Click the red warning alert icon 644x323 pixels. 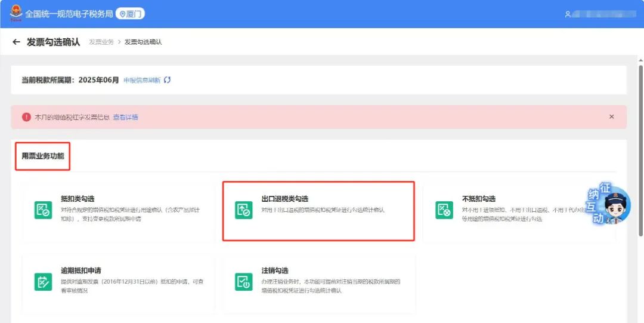26,117
